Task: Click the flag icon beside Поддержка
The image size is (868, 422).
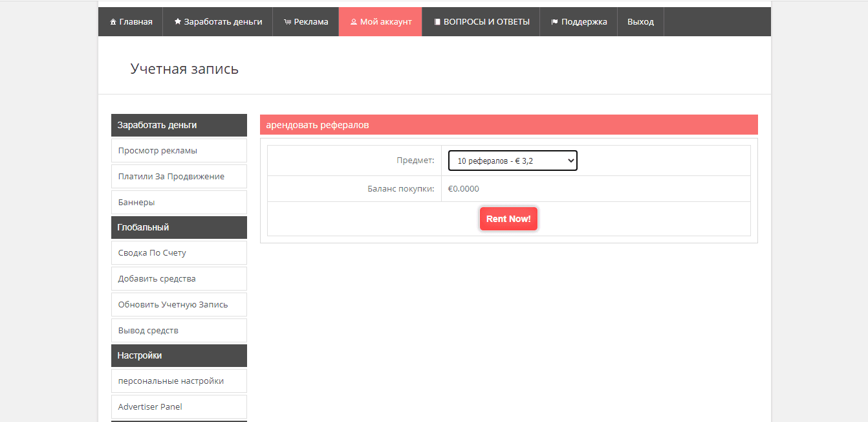Action: 554,22
